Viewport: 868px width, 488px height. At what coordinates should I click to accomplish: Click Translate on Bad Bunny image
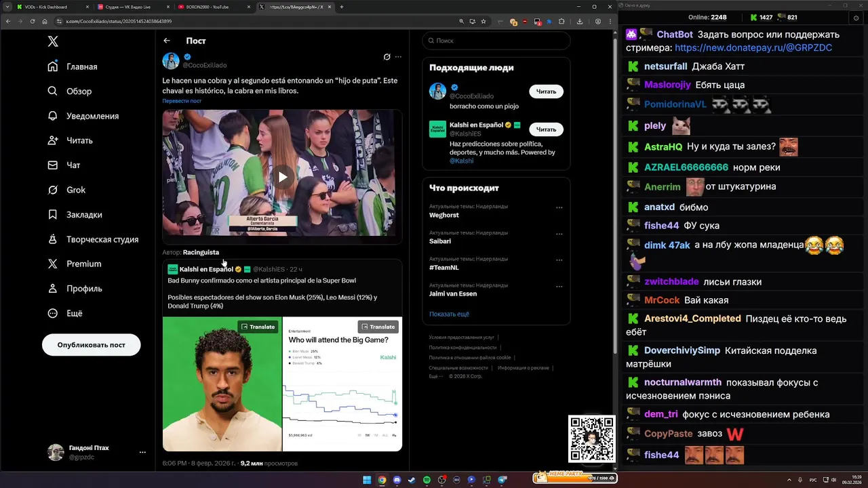(x=258, y=327)
